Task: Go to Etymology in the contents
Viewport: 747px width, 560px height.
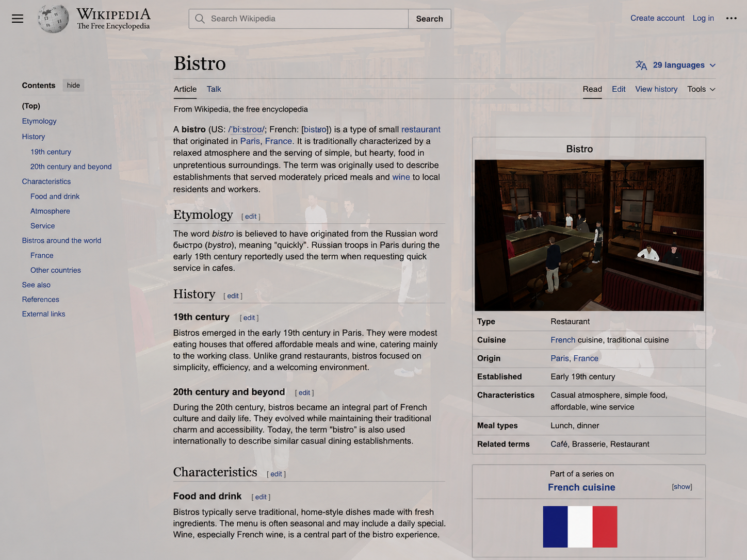Action: tap(39, 121)
